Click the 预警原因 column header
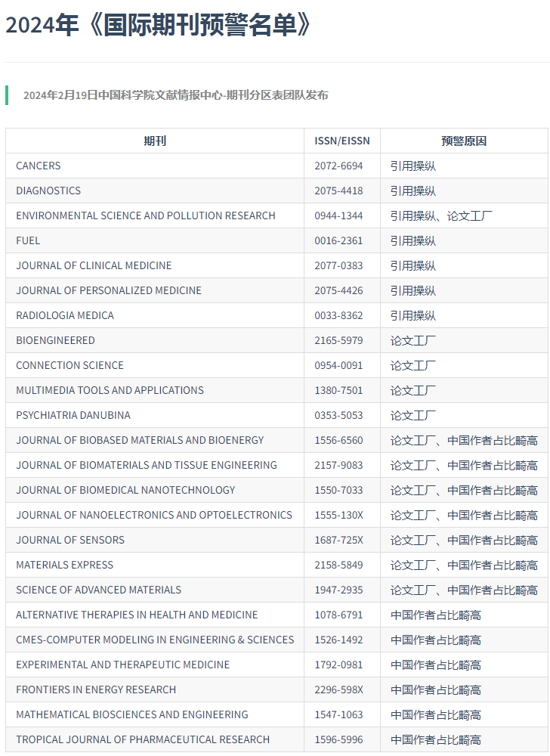Screen dimensions: 550x756 (464, 141)
